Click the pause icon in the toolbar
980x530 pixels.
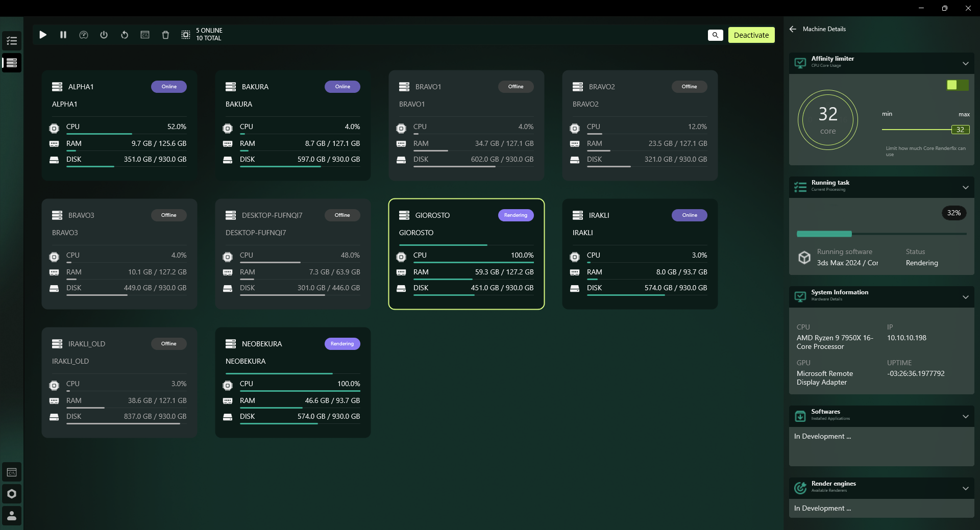63,35
